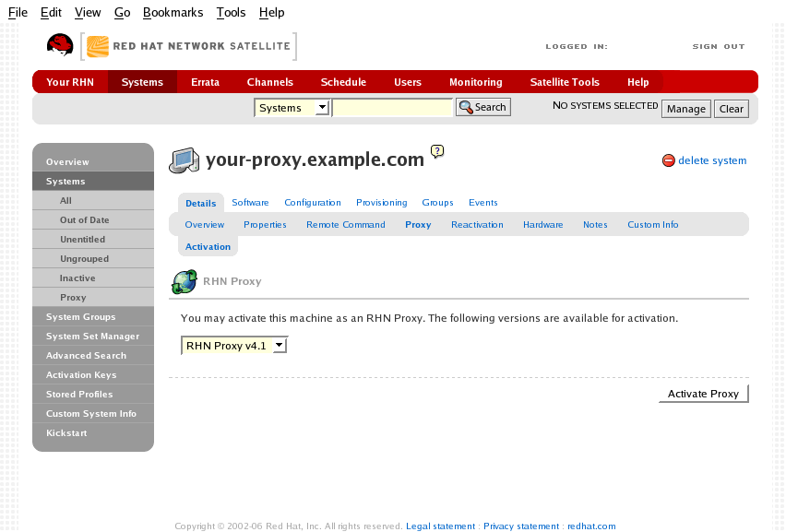Open Custom System Info in sidebar
This screenshot has width=786, height=532.
pyautogui.click(x=93, y=414)
